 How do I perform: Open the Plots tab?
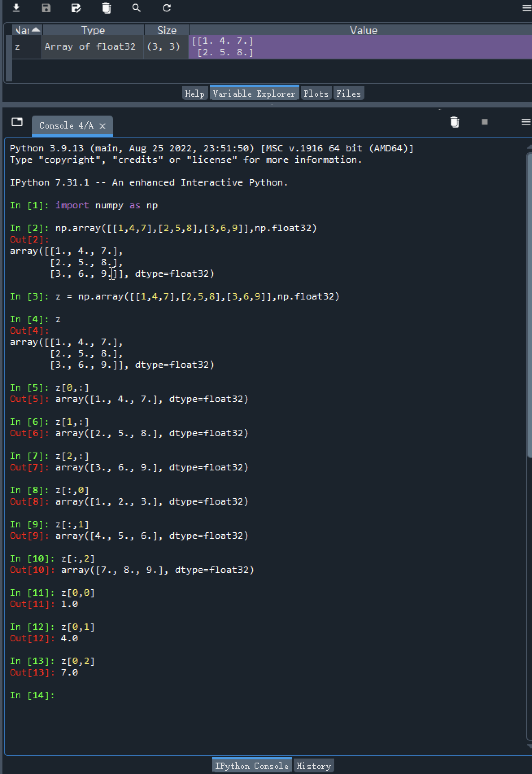pyautogui.click(x=316, y=94)
